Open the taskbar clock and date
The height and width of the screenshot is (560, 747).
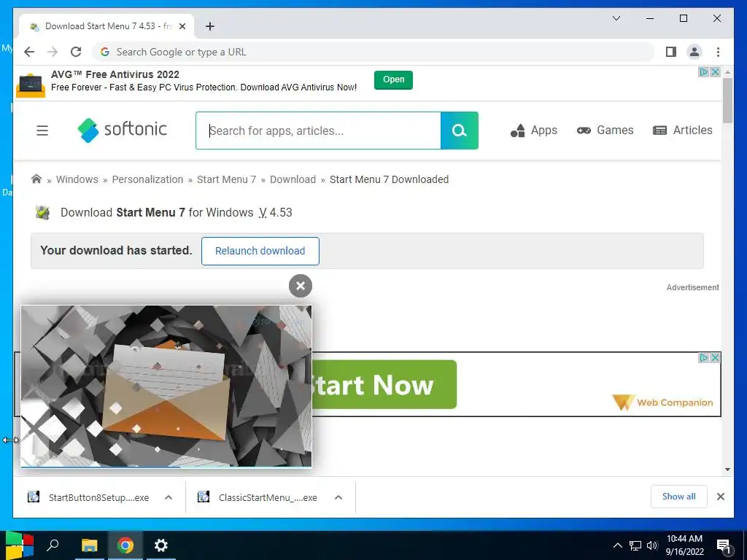click(x=684, y=545)
